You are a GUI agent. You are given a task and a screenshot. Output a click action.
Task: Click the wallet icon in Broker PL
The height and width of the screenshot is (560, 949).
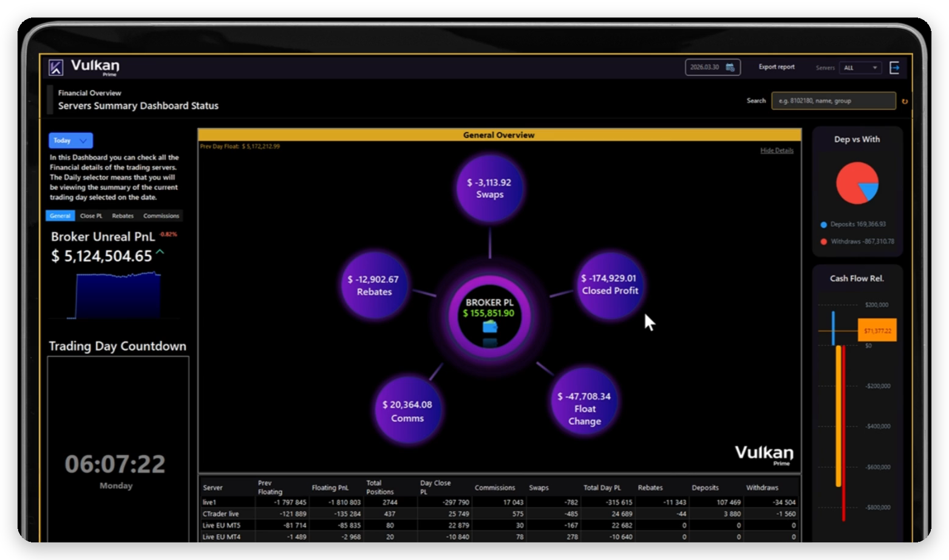490,327
